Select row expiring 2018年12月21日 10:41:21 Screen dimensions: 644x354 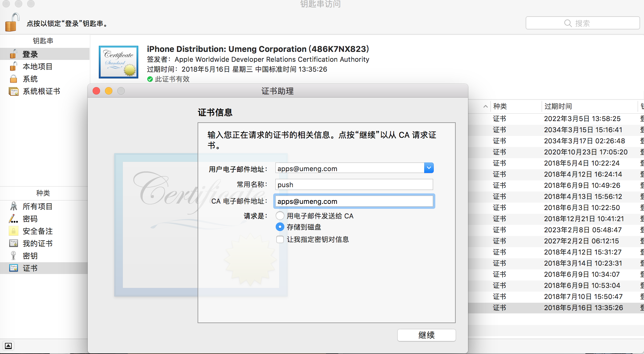click(x=556, y=219)
